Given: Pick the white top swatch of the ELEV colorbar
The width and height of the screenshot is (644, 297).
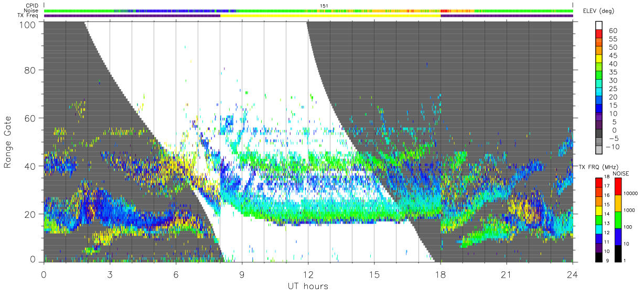Looking at the screenshot, I should click(x=599, y=25).
